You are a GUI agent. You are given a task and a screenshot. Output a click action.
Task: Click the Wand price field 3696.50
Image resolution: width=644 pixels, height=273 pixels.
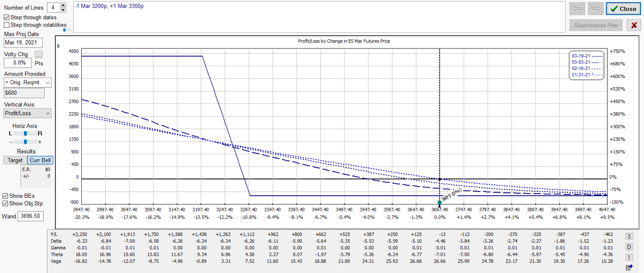click(31, 216)
